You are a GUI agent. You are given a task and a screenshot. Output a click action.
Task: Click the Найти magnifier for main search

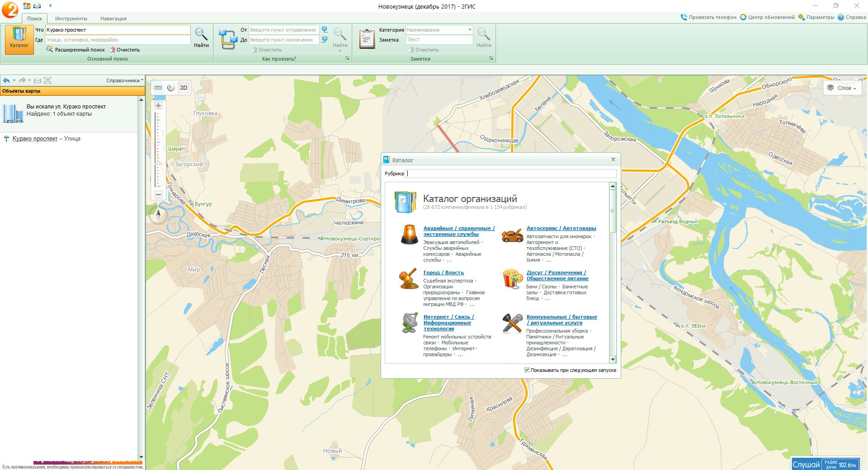click(x=201, y=38)
